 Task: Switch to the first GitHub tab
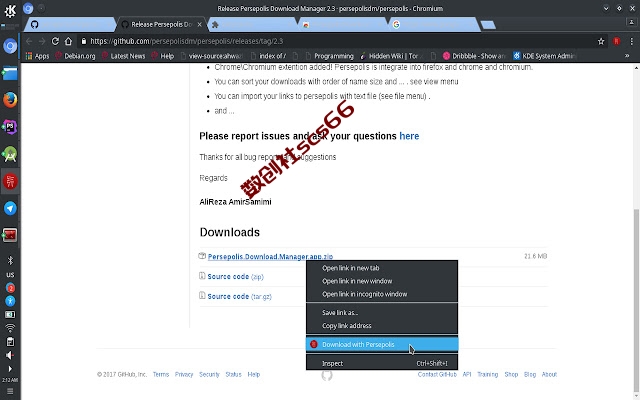click(x=69, y=24)
